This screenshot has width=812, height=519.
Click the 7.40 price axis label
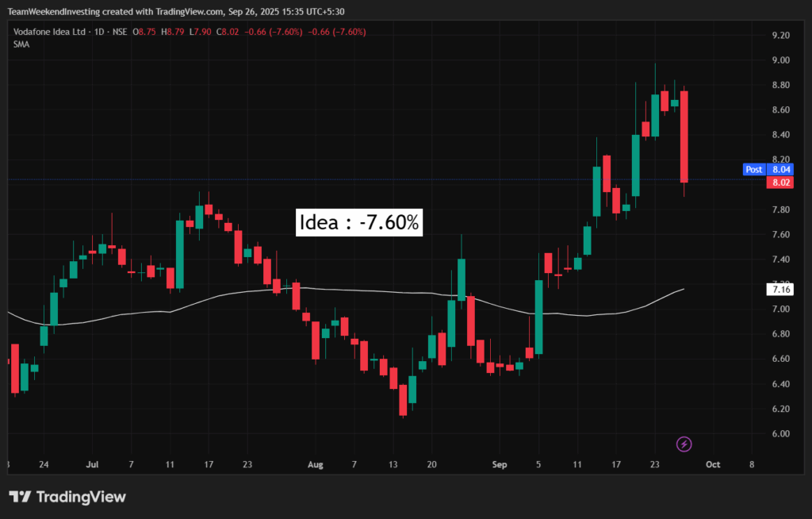(780, 259)
